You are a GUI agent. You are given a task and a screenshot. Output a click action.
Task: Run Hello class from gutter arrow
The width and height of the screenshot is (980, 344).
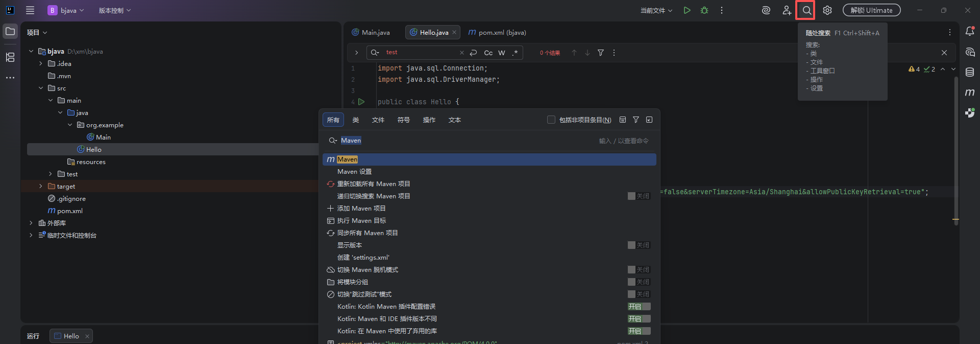pos(361,102)
